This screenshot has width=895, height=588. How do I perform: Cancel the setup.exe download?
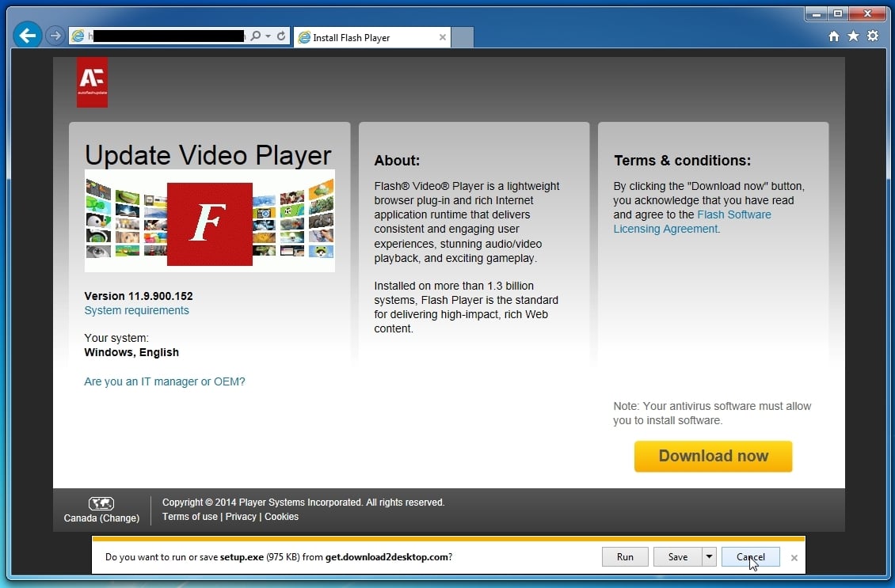pos(751,556)
